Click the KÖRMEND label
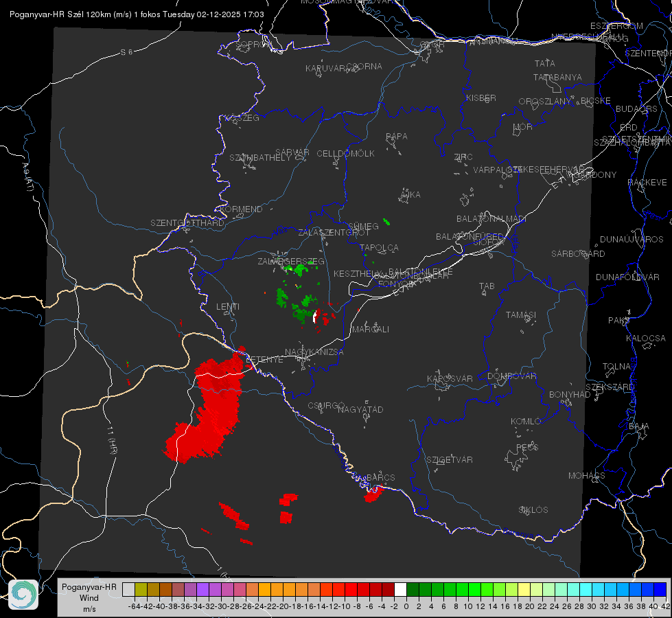This screenshot has height=618, width=672. point(242,209)
